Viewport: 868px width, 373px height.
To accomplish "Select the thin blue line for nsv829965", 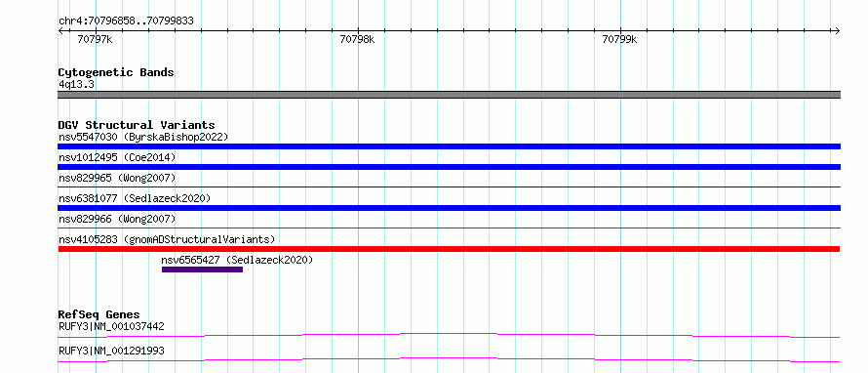I will coord(449,187).
